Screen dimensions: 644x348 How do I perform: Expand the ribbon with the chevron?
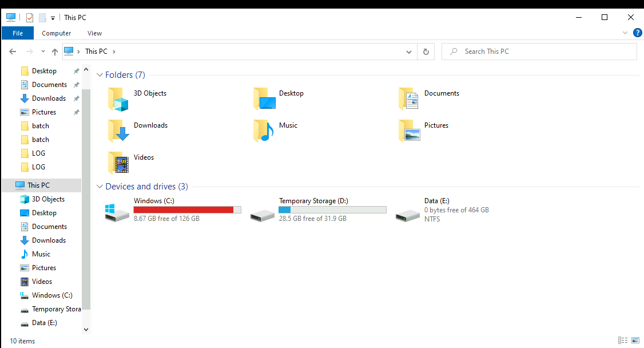click(x=625, y=33)
